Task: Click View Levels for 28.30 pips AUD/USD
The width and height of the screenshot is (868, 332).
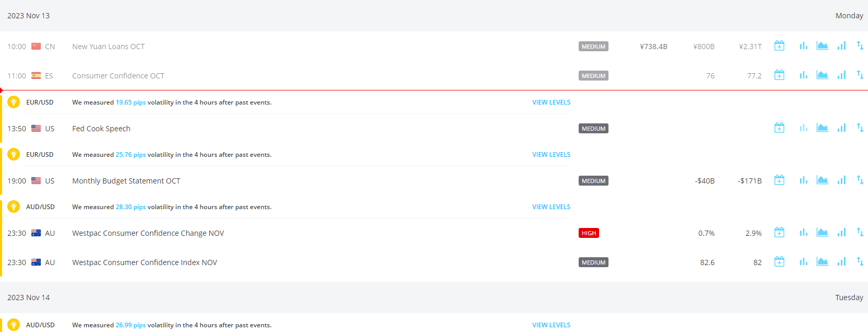Action: click(551, 207)
